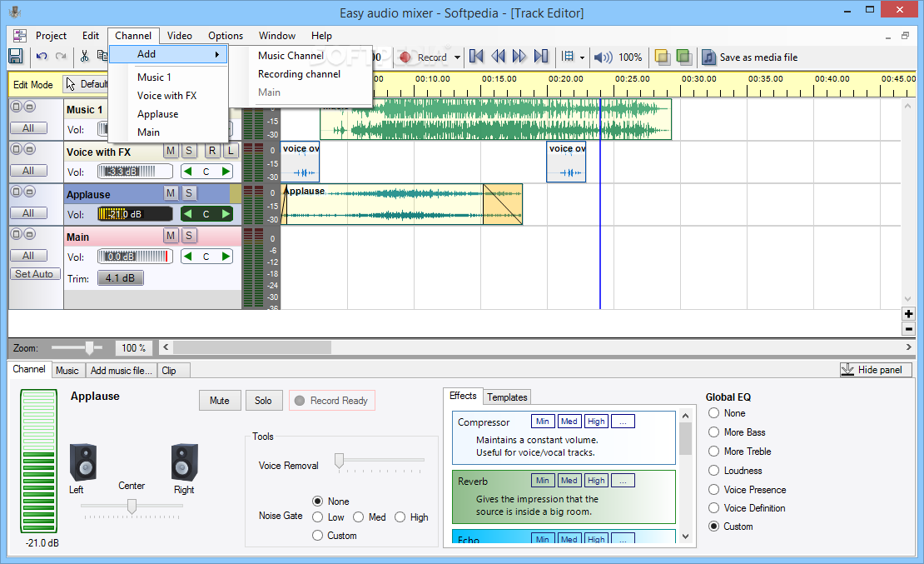The width and height of the screenshot is (924, 564).
Task: Click the rewind double-arrow icon
Action: 498,57
